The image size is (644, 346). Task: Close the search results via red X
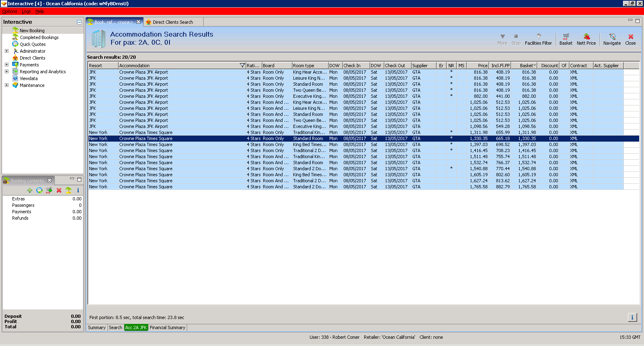pos(630,39)
